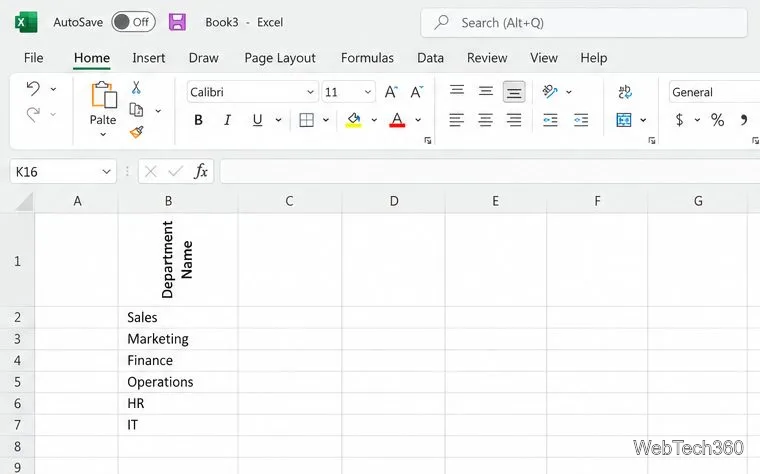Expand the font color palette arrow
The width and height of the screenshot is (760, 474).
pyautogui.click(x=418, y=120)
